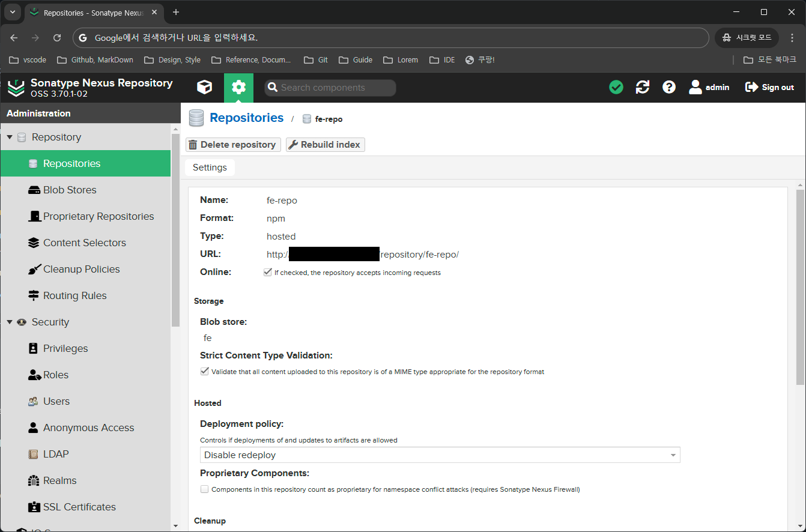The image size is (806, 532).
Task: Click the fe-repo breadcrumb label
Action: tap(329, 119)
